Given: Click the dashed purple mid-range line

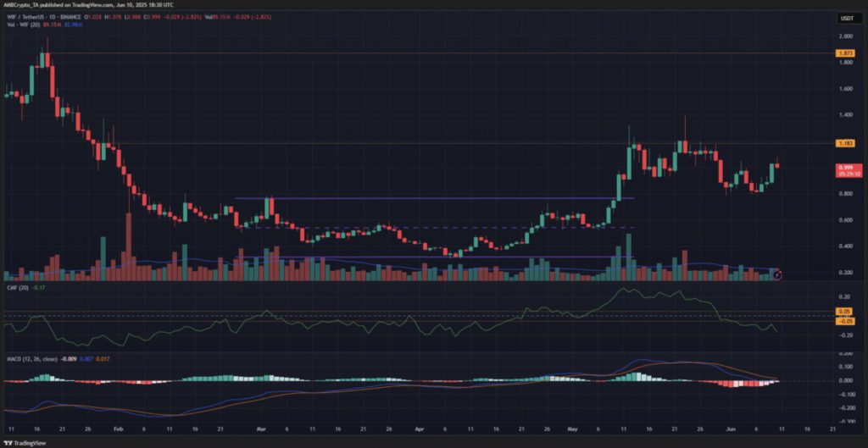Looking at the screenshot, I should click(434, 227).
